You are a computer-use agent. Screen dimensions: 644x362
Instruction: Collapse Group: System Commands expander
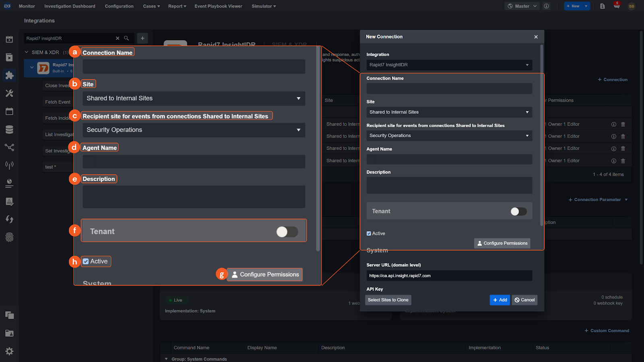click(166, 359)
